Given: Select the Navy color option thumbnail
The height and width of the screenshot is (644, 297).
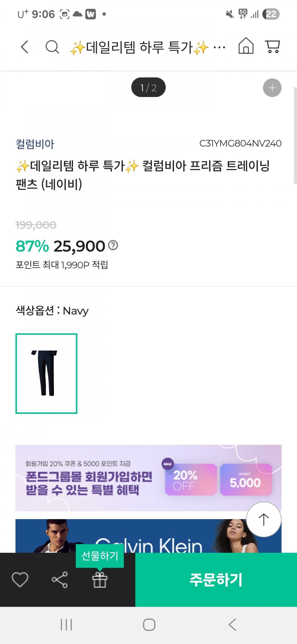Looking at the screenshot, I should pyautogui.click(x=47, y=374).
